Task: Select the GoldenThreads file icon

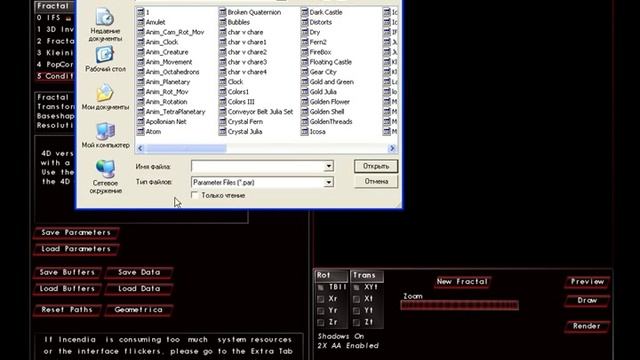Action: [305, 121]
